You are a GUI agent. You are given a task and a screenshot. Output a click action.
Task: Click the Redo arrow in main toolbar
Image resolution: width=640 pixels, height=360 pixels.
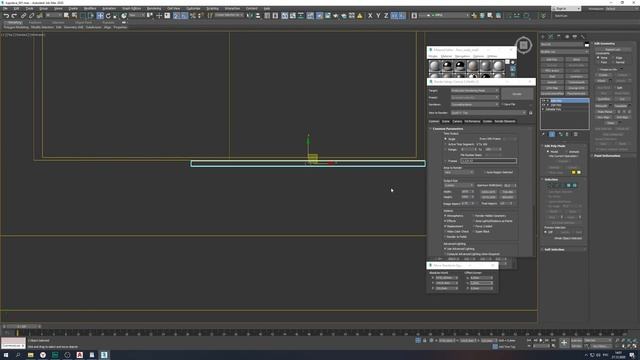(x=14, y=16)
